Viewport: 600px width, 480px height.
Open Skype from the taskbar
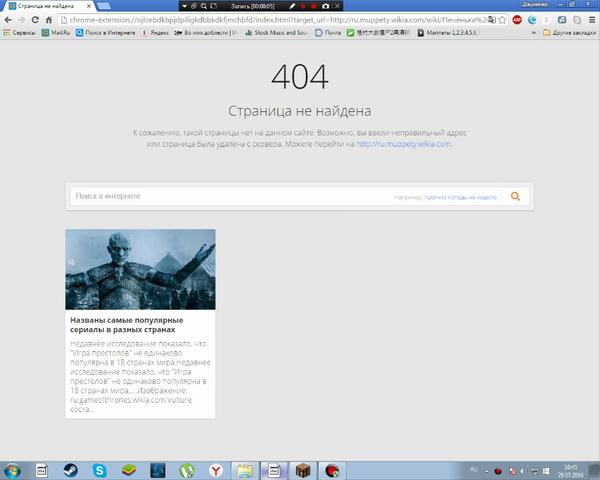99,470
